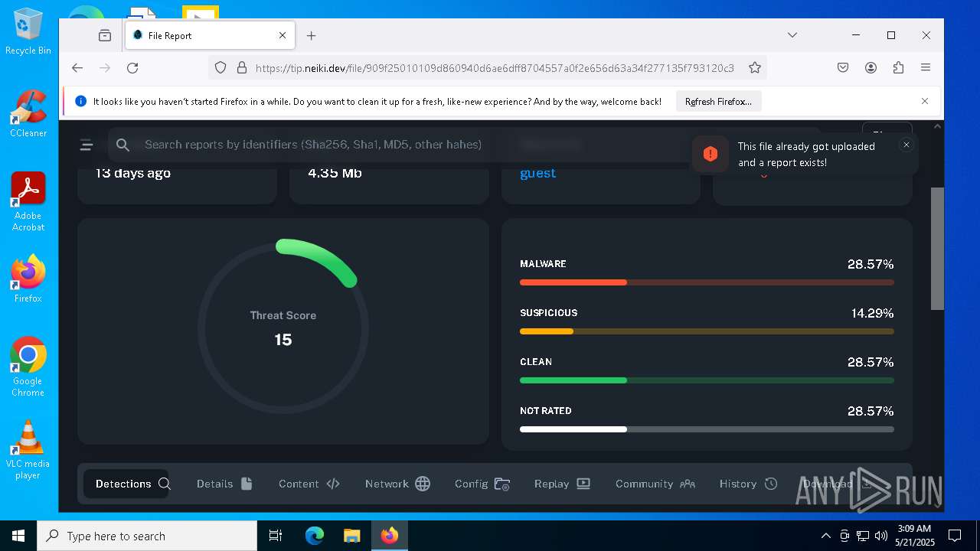
Task: Open the VLC media player desktop shortcut
Action: [x=28, y=450]
